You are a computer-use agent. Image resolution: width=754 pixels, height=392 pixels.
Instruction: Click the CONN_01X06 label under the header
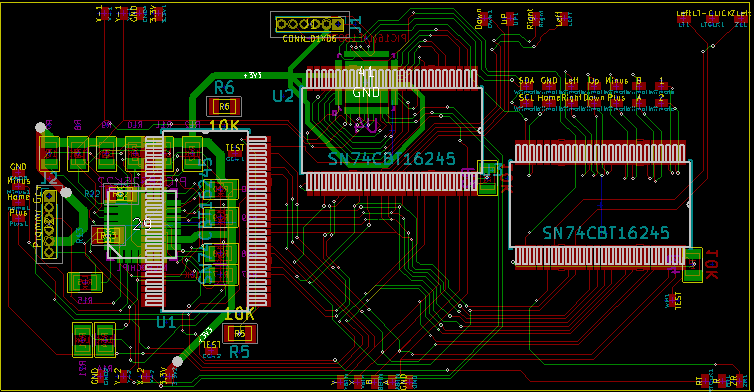(309, 38)
